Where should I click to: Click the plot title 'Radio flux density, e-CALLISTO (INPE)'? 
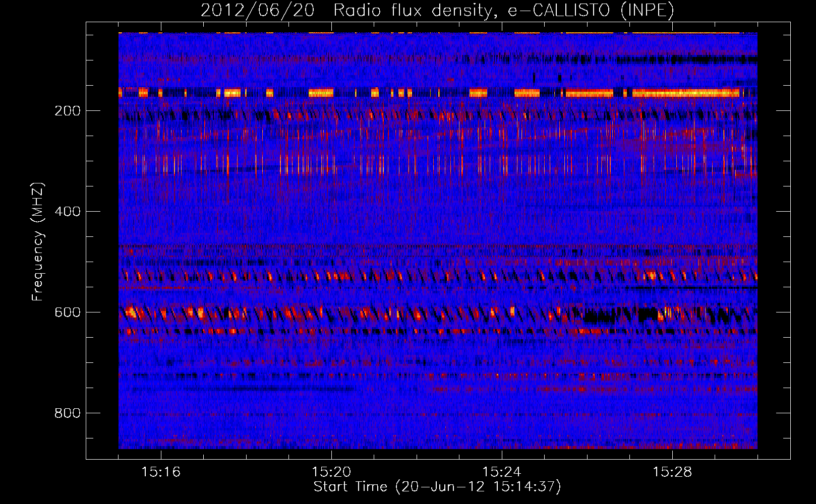[504, 11]
